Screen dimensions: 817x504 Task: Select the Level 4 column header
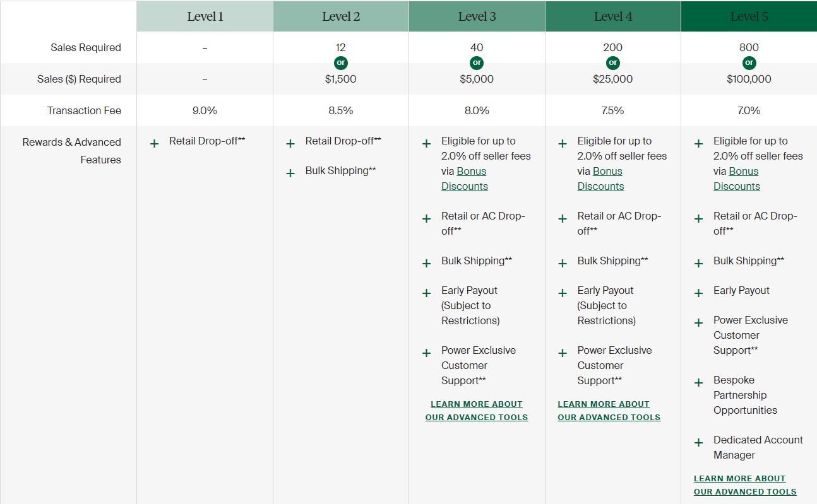click(x=613, y=16)
